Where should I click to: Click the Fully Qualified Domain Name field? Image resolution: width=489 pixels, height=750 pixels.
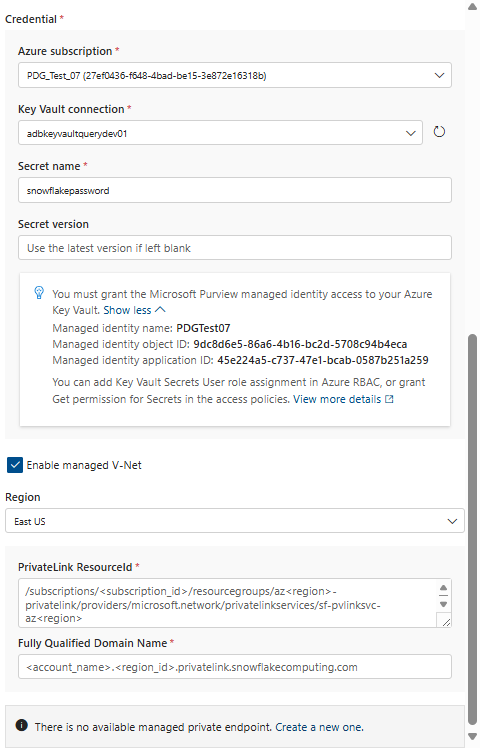[234, 667]
